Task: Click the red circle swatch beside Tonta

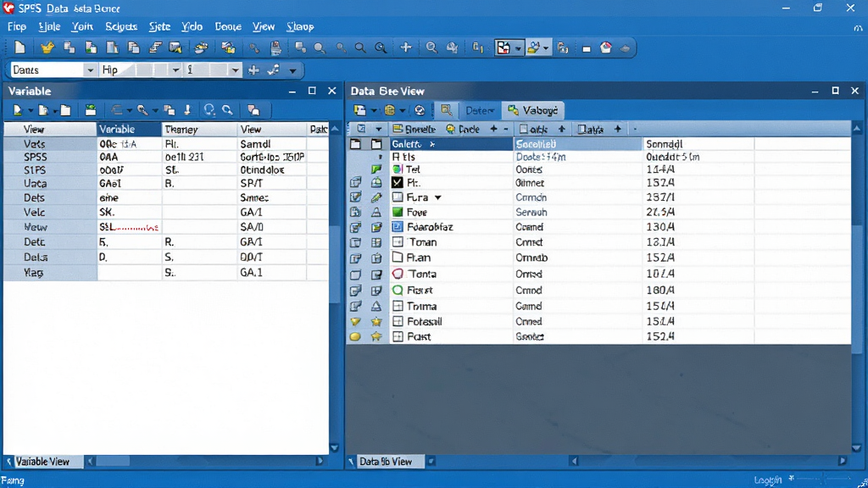Action: (x=398, y=274)
